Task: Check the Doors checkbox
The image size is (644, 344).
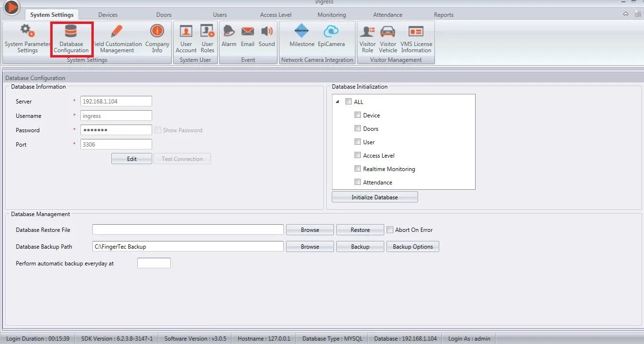Action: point(357,128)
